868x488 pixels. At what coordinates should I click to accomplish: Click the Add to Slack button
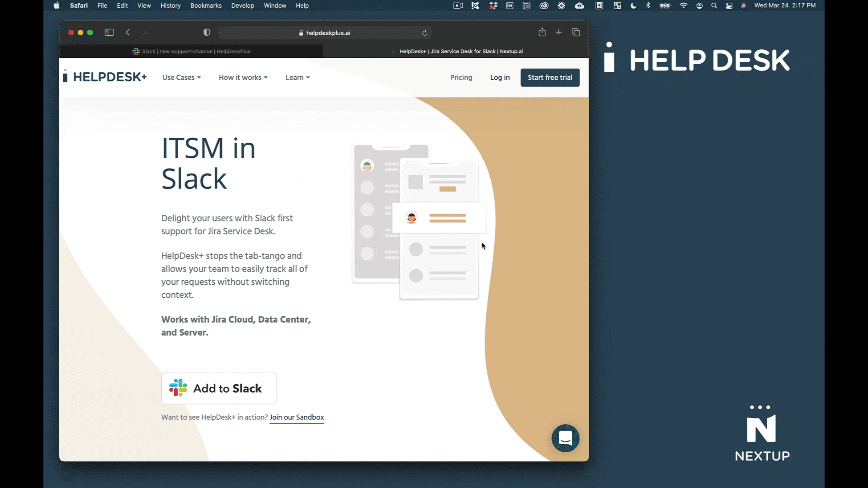point(219,388)
